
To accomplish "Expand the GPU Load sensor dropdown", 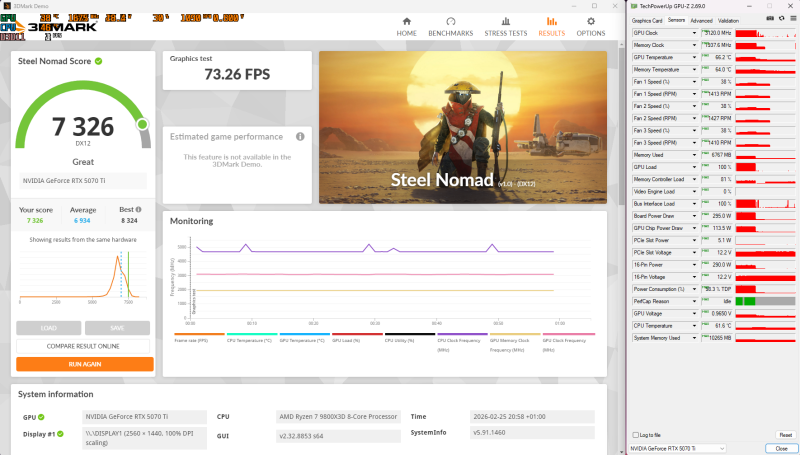I will [694, 167].
